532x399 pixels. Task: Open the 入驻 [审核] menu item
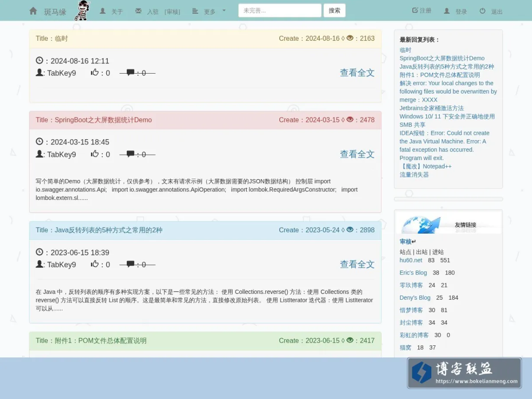point(158,11)
